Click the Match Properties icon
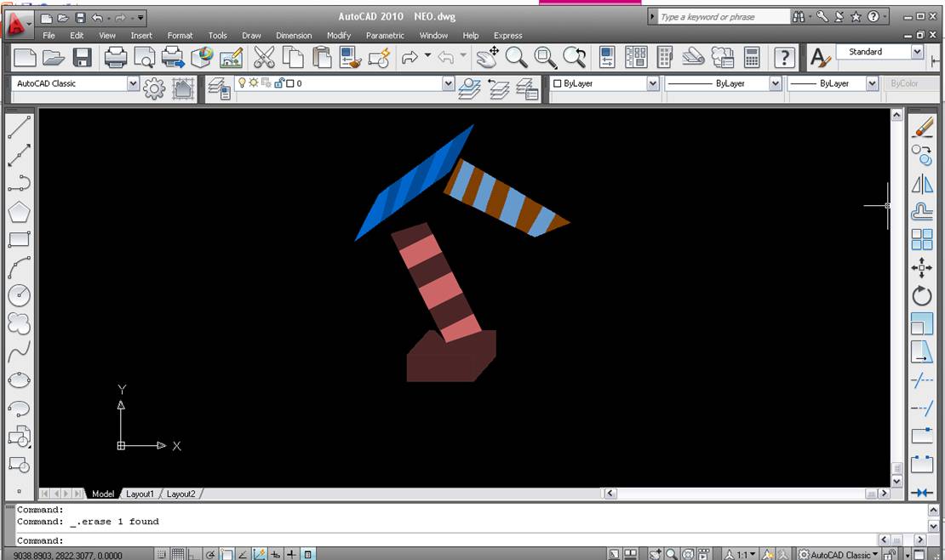This screenshot has height=560, width=945. coord(350,58)
